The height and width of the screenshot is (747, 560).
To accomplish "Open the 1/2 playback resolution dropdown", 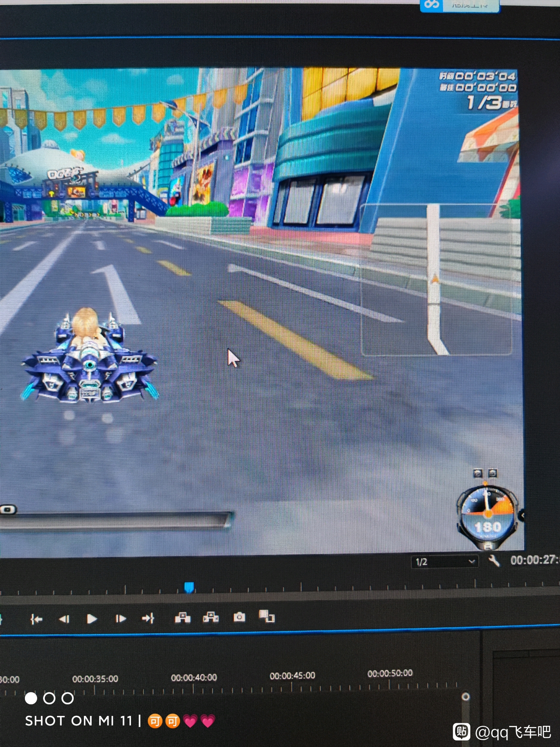I will (445, 562).
